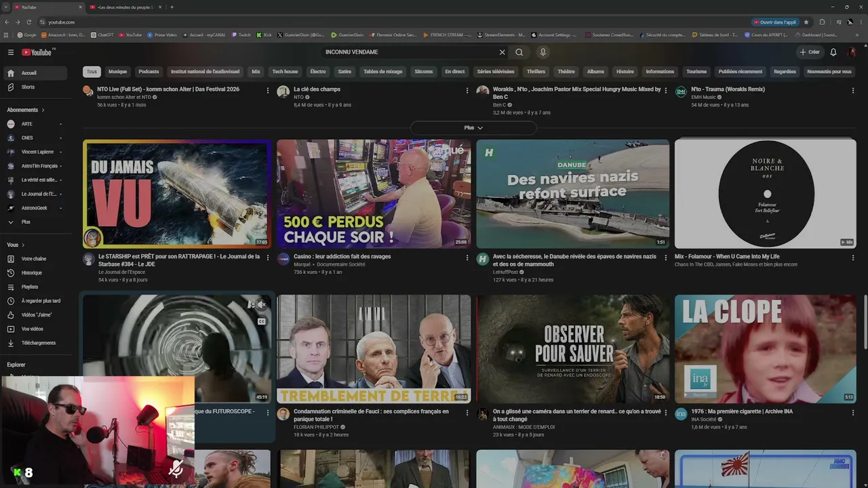Expand more subscriptions with Plus in sidebar
This screenshot has width=868, height=488.
[35, 222]
